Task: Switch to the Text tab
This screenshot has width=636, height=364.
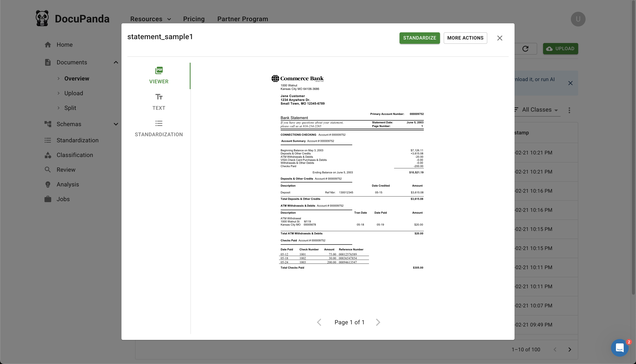Action: pos(159,102)
